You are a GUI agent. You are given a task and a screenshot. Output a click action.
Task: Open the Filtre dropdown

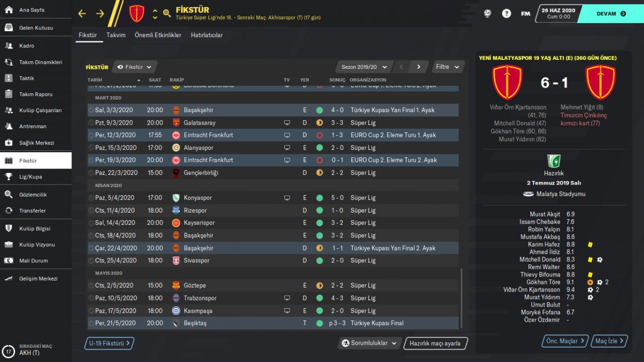(x=448, y=67)
